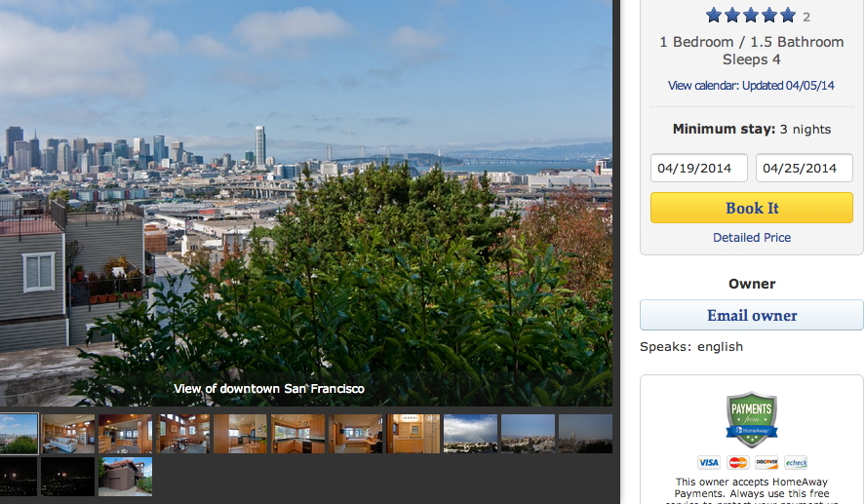Viewport: 865px width, 504px height.
Task: Click the check-out date field 04/25/2014
Action: [x=805, y=168]
